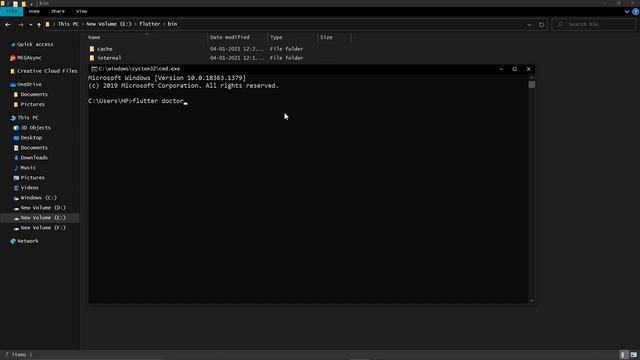Click cache folder's 'File folder' type
Image resolution: width=640 pixels, height=360 pixels.
coord(286,49)
